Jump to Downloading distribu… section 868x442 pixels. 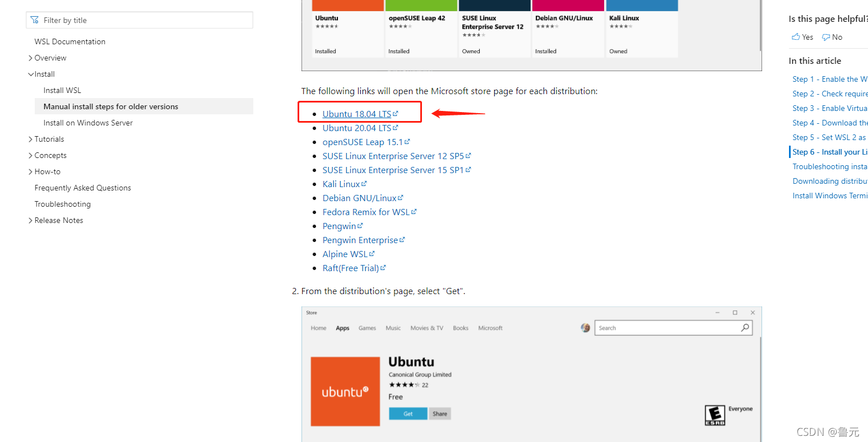pos(830,181)
